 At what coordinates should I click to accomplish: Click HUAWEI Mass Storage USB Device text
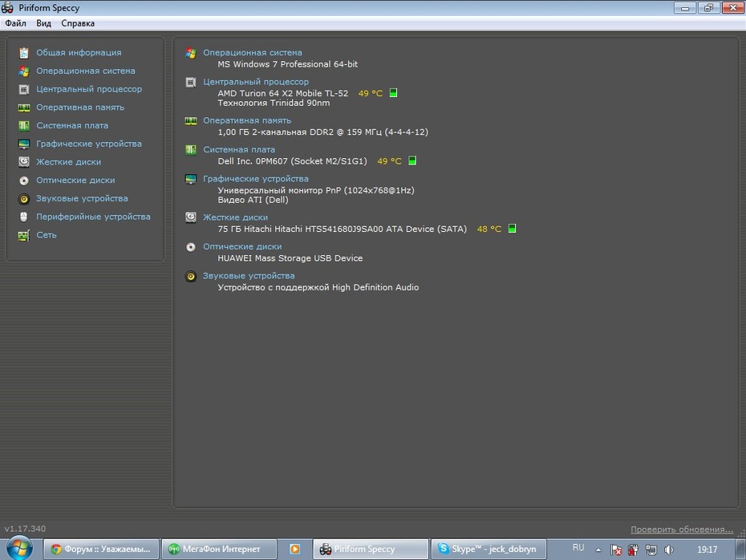290,258
